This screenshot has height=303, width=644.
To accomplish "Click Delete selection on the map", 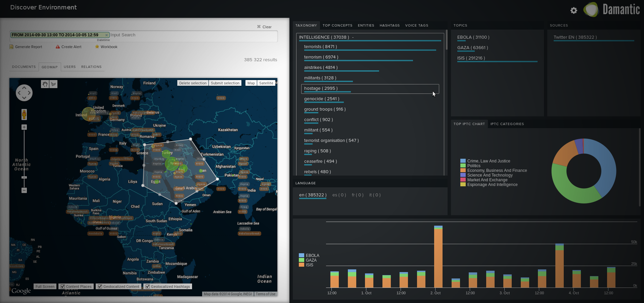I will (193, 83).
